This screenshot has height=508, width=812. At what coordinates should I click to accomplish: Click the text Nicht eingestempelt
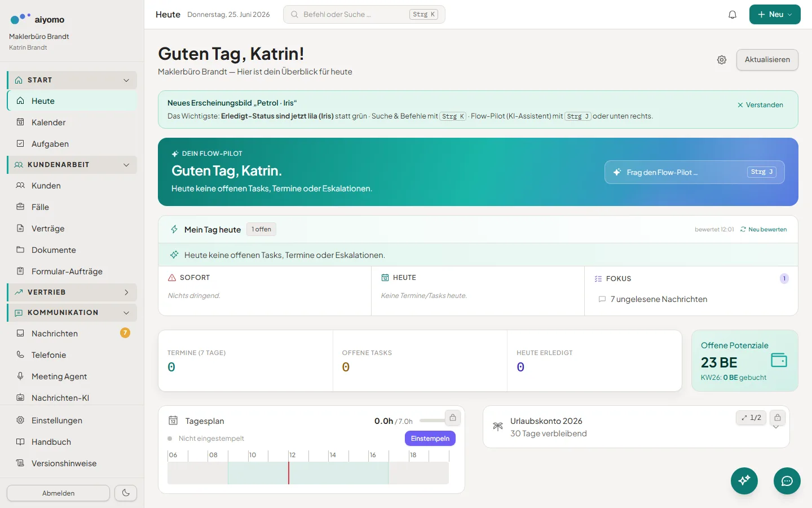point(211,439)
